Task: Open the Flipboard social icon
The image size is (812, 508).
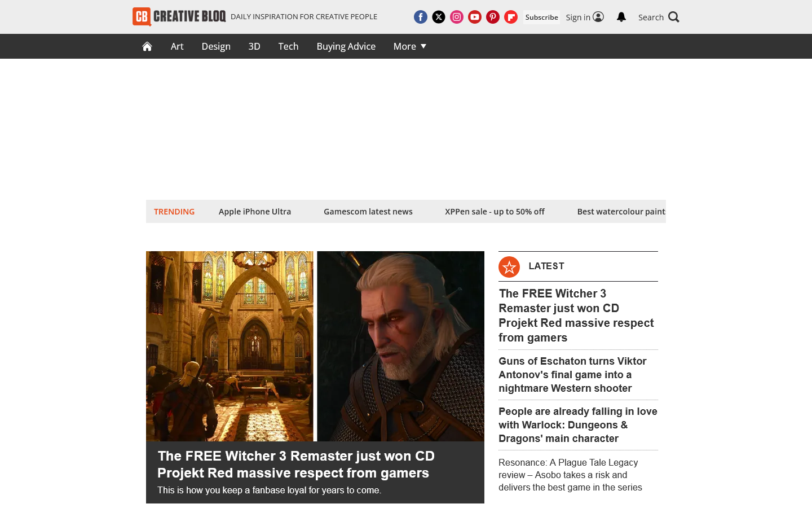Action: coord(511,17)
